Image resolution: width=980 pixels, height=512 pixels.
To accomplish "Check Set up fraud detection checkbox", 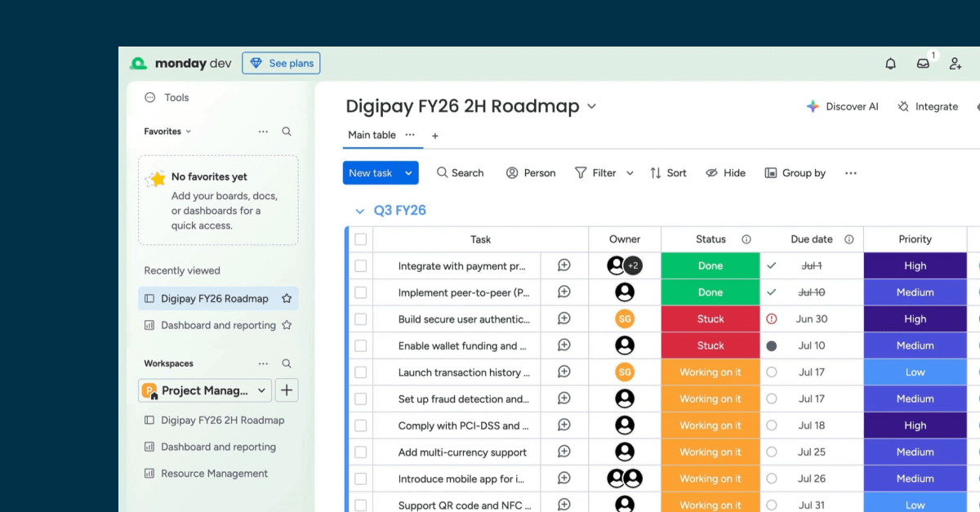I will point(361,399).
